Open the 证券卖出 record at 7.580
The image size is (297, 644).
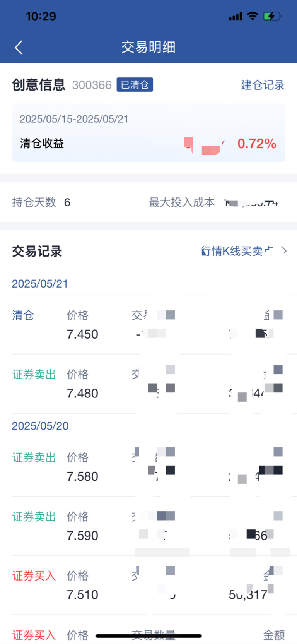pyautogui.click(x=148, y=467)
